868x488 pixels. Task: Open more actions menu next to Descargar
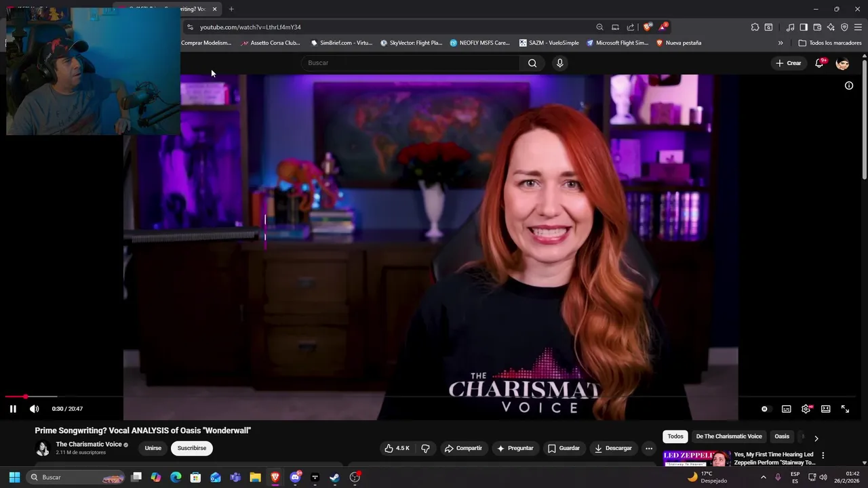[x=649, y=448]
